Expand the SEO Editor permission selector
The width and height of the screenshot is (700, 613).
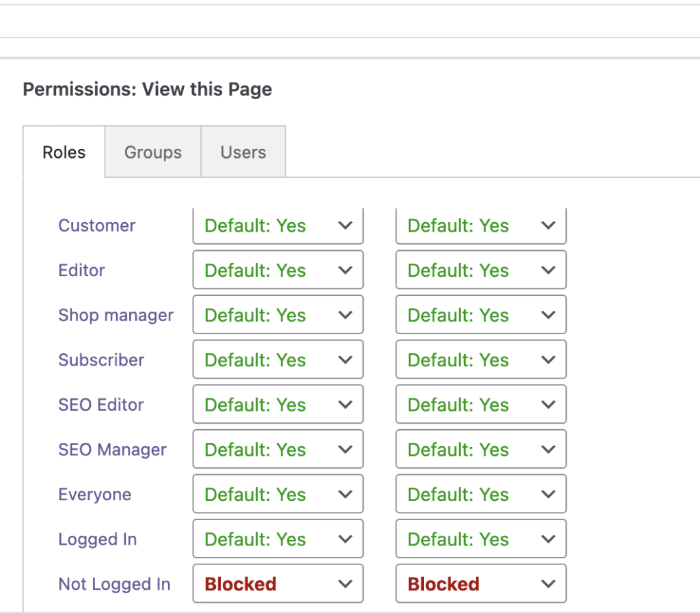click(278, 404)
